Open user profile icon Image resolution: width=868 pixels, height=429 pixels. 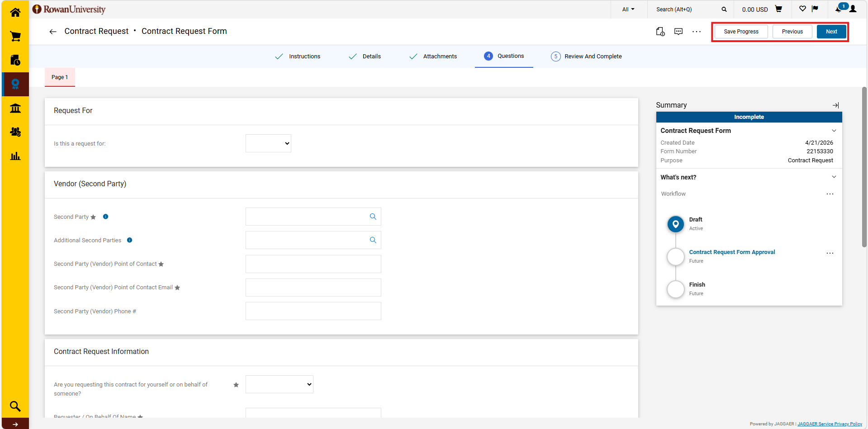tap(853, 9)
